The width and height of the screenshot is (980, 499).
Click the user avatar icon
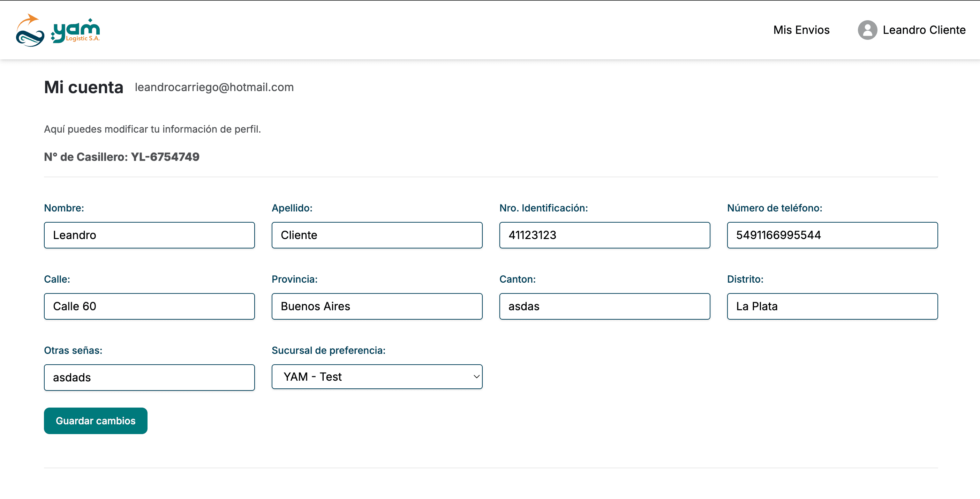(x=868, y=30)
